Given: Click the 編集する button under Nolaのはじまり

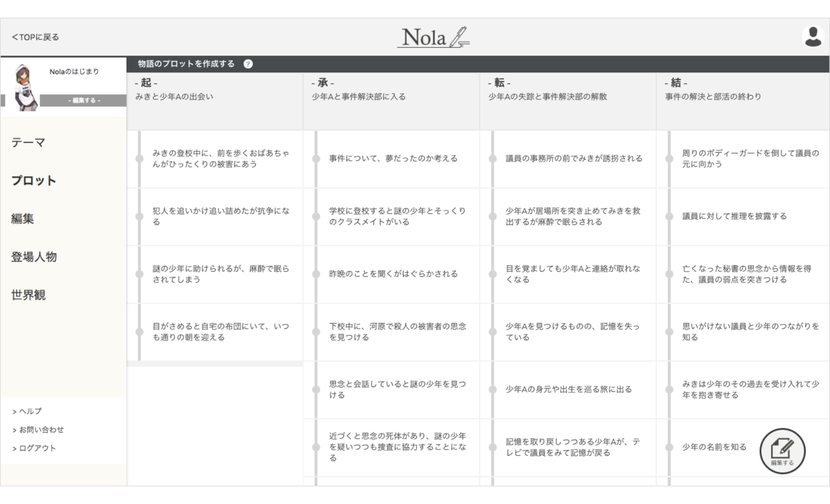Looking at the screenshot, I should (x=83, y=100).
